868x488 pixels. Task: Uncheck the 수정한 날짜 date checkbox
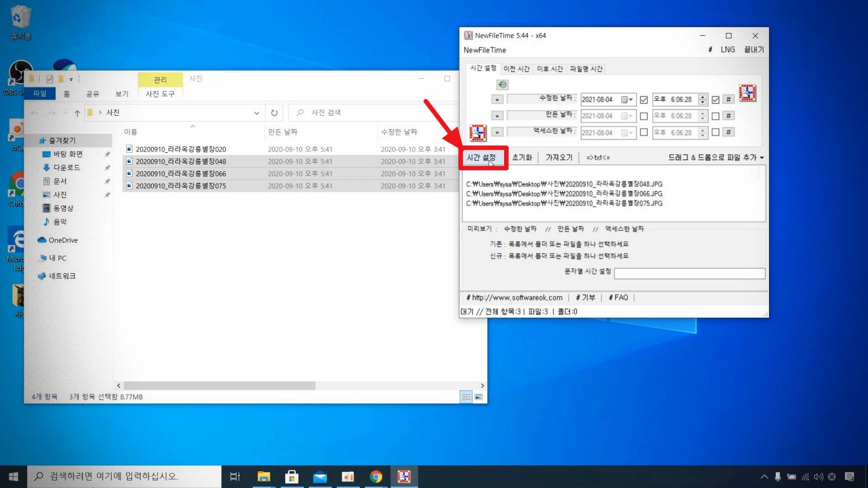coord(643,100)
